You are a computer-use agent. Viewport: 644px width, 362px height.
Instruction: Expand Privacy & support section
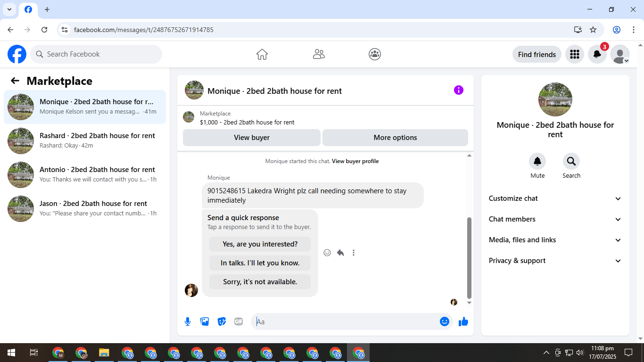coord(555,261)
